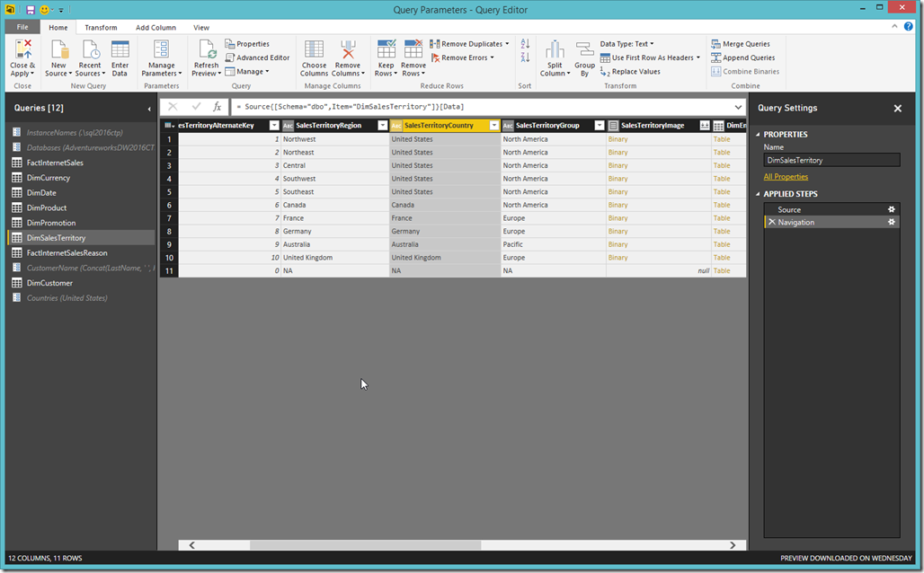This screenshot has width=924, height=573.
Task: Switch to the Transform tab
Action: coord(101,28)
